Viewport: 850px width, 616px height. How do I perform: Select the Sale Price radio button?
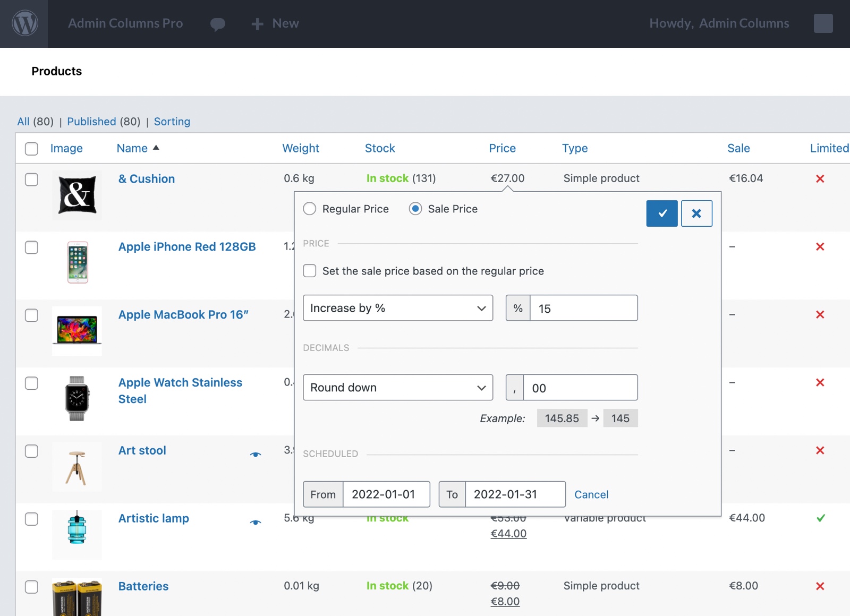[x=415, y=209]
